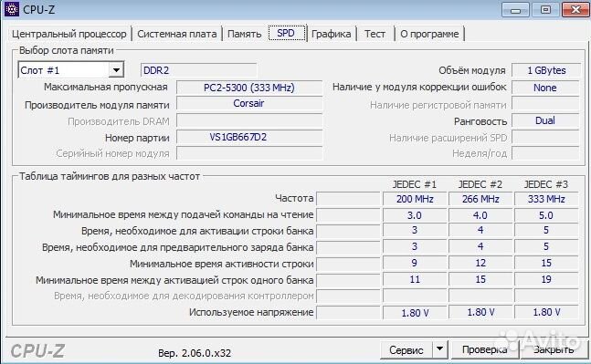Image resolution: width=591 pixels, height=364 pixels.
Task: Click the DDR2 memory type field
Action: (198, 70)
